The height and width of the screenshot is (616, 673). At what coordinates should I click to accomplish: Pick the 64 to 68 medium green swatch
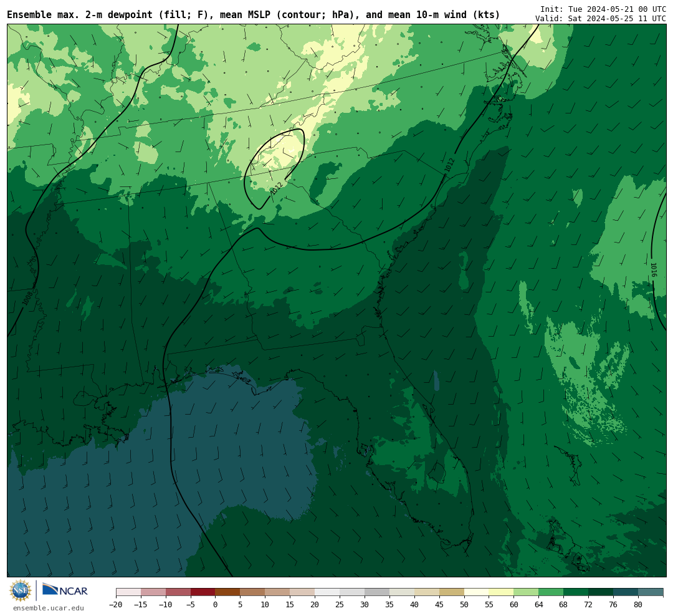(551, 592)
